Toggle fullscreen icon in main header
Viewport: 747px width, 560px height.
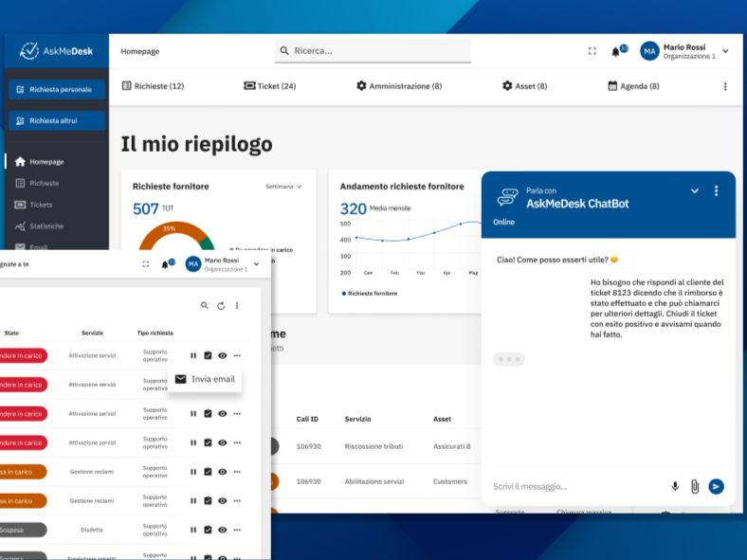[592, 51]
